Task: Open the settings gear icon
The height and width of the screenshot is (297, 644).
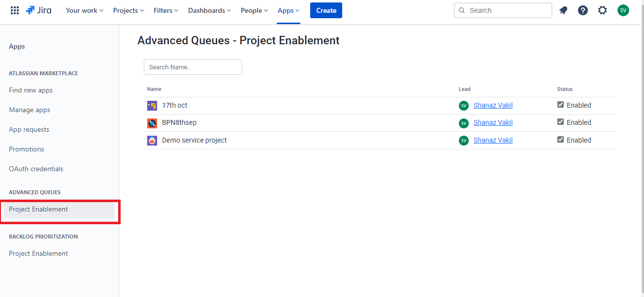Action: click(x=603, y=10)
